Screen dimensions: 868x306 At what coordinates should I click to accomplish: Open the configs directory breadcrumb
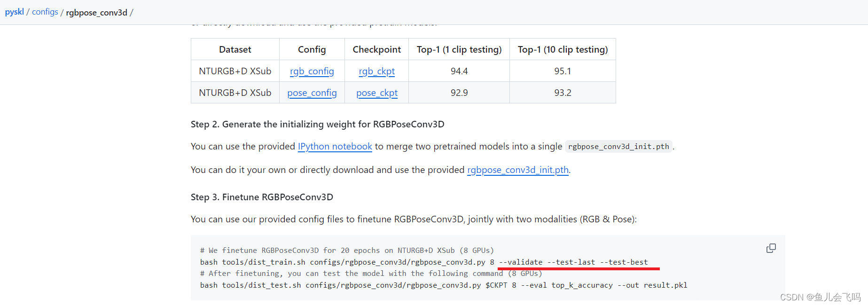point(45,11)
